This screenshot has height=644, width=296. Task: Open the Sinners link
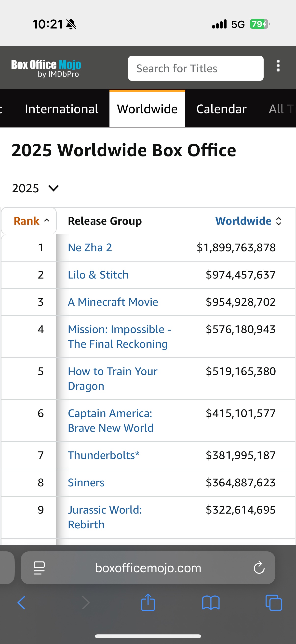click(x=86, y=482)
